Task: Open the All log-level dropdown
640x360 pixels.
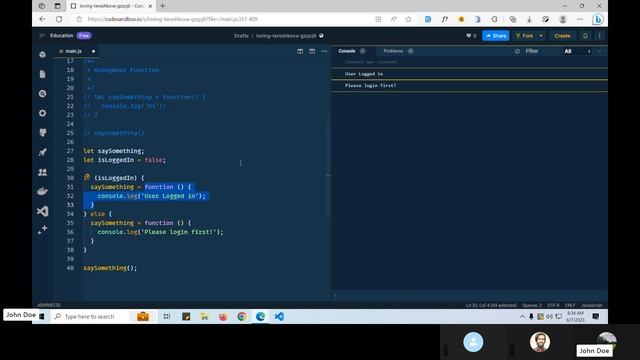Action: coord(577,51)
